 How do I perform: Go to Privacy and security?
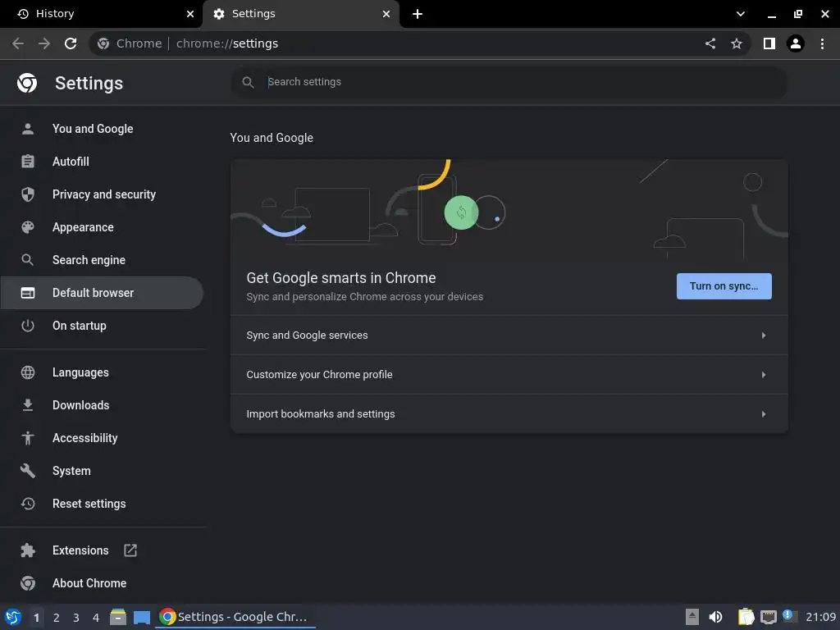(x=102, y=194)
